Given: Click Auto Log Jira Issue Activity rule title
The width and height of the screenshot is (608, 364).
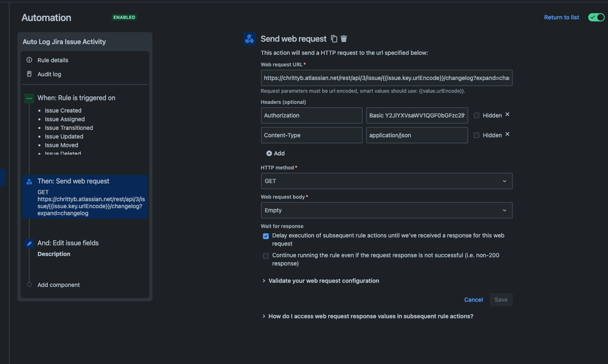Looking at the screenshot, I should [x=64, y=42].
